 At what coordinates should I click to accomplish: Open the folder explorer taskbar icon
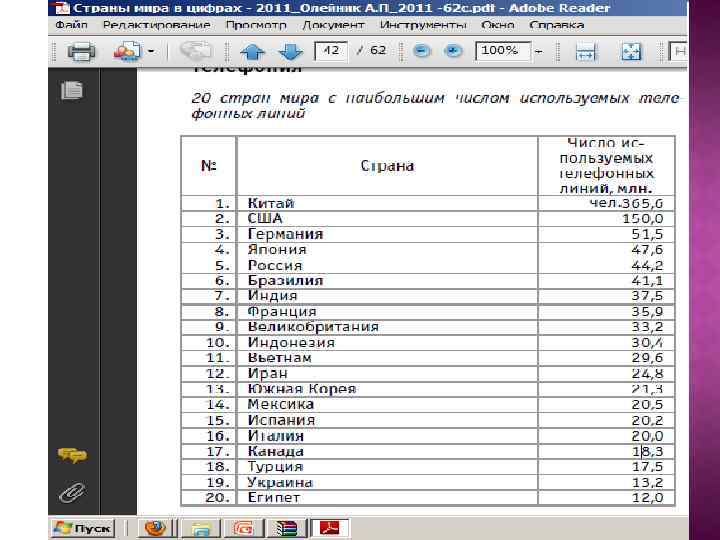coord(201,529)
